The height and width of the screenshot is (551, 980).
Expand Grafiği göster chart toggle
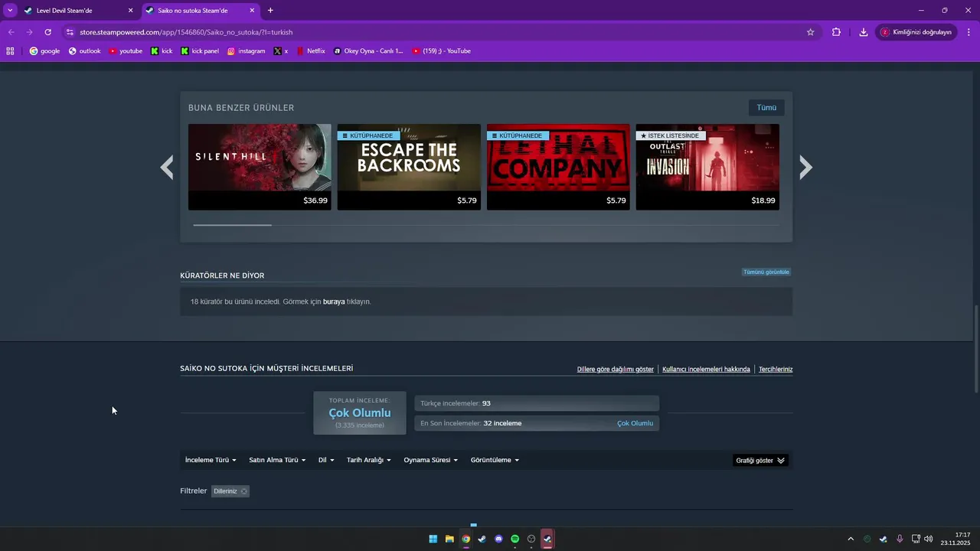point(760,461)
